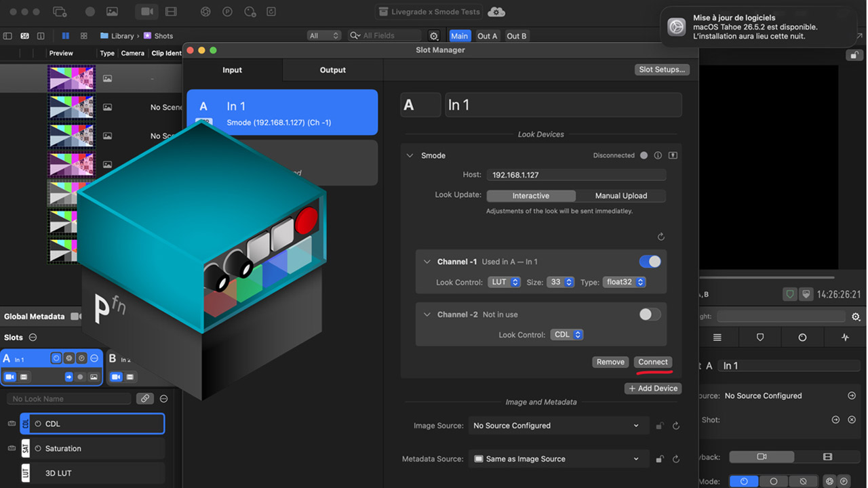This screenshot has height=488, width=868.
Task: Open the Type float32 dropdown
Action: [624, 282]
